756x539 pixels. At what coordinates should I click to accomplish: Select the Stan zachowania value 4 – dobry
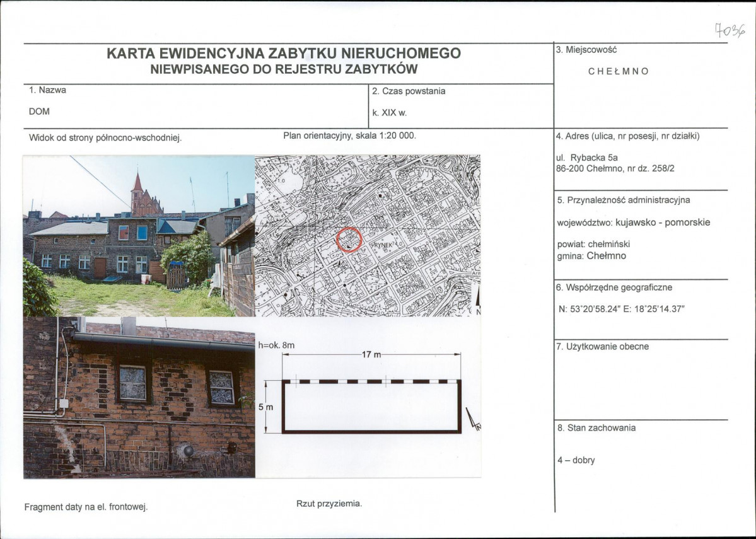pos(576,460)
